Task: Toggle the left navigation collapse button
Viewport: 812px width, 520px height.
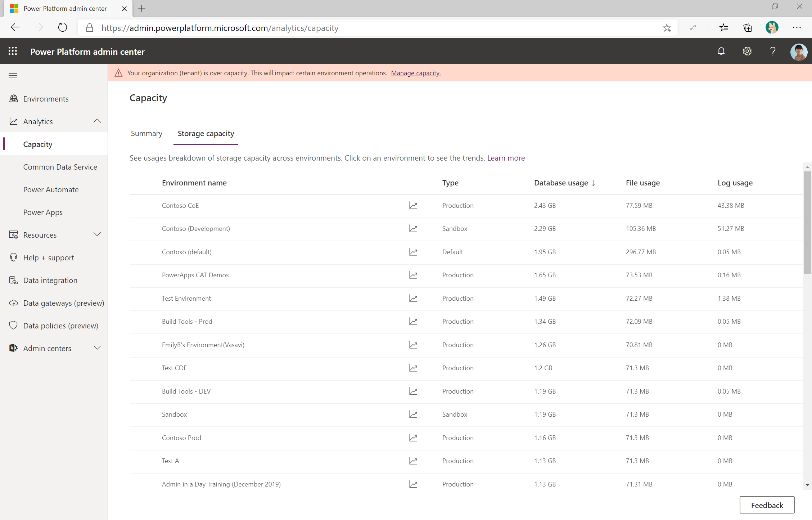Action: 13,75
